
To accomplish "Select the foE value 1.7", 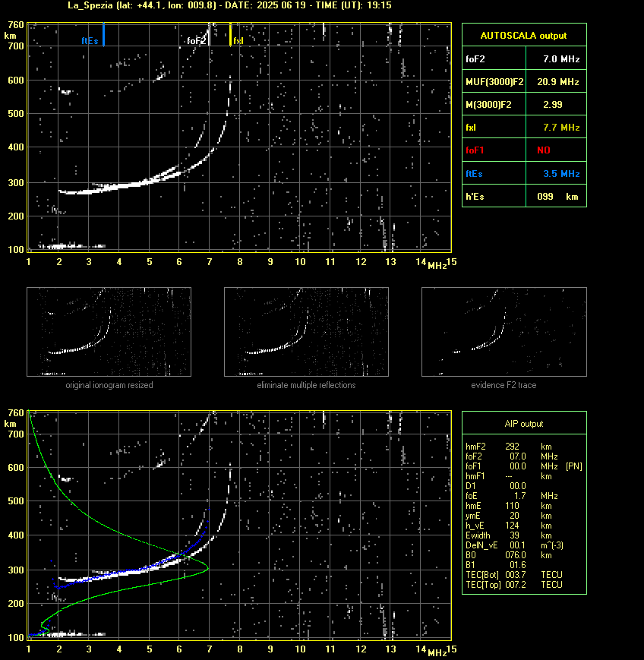I will click(x=520, y=496).
